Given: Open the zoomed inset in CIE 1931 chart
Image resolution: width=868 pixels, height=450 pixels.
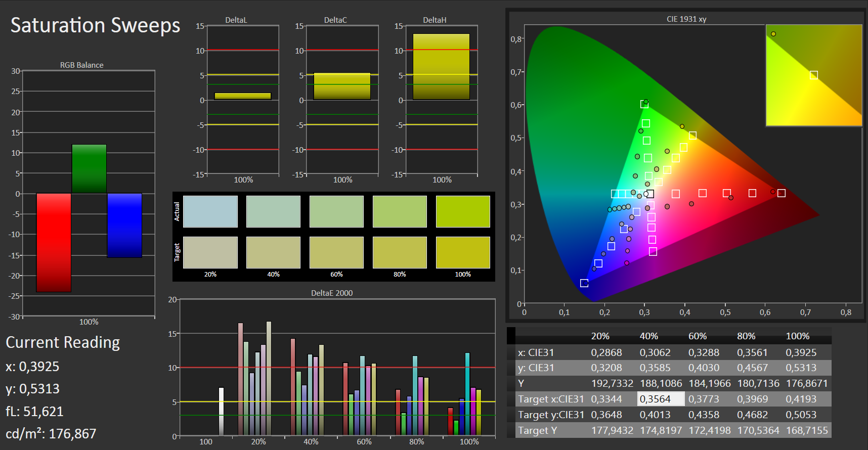Looking at the screenshot, I should (x=813, y=75).
